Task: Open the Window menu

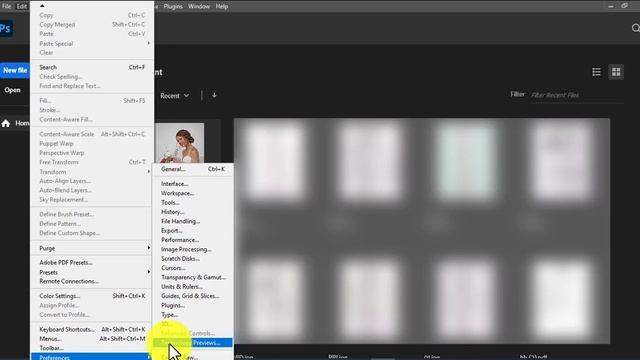Action: (x=199, y=6)
